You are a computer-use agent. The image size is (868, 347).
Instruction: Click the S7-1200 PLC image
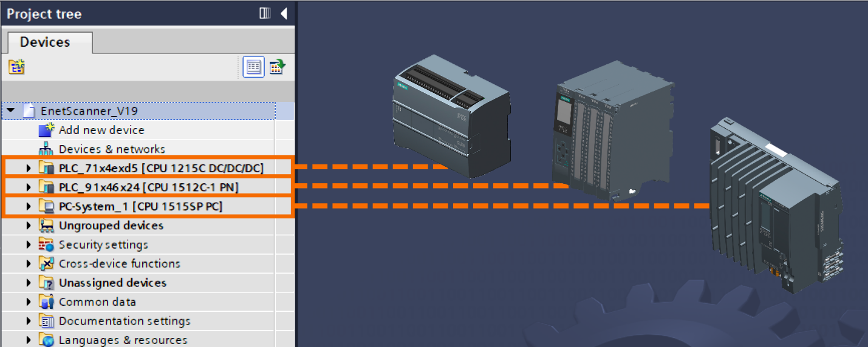(x=453, y=116)
